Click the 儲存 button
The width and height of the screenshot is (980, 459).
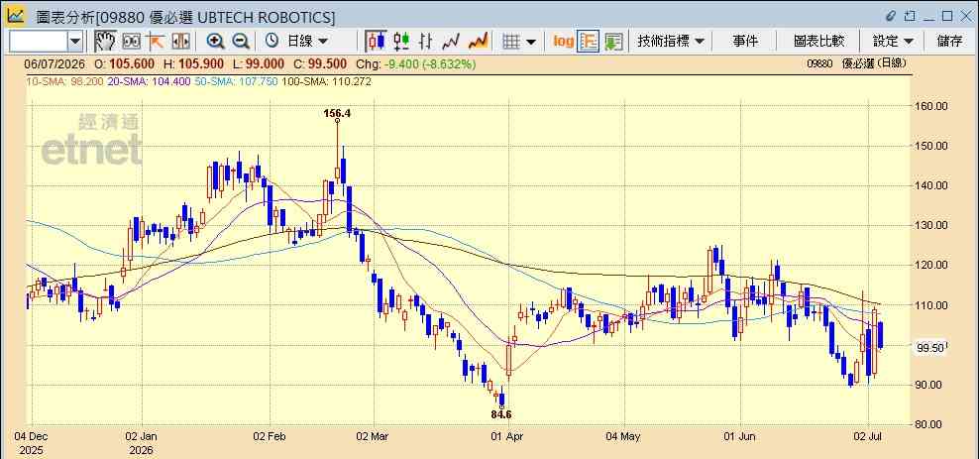pyautogui.click(x=950, y=42)
